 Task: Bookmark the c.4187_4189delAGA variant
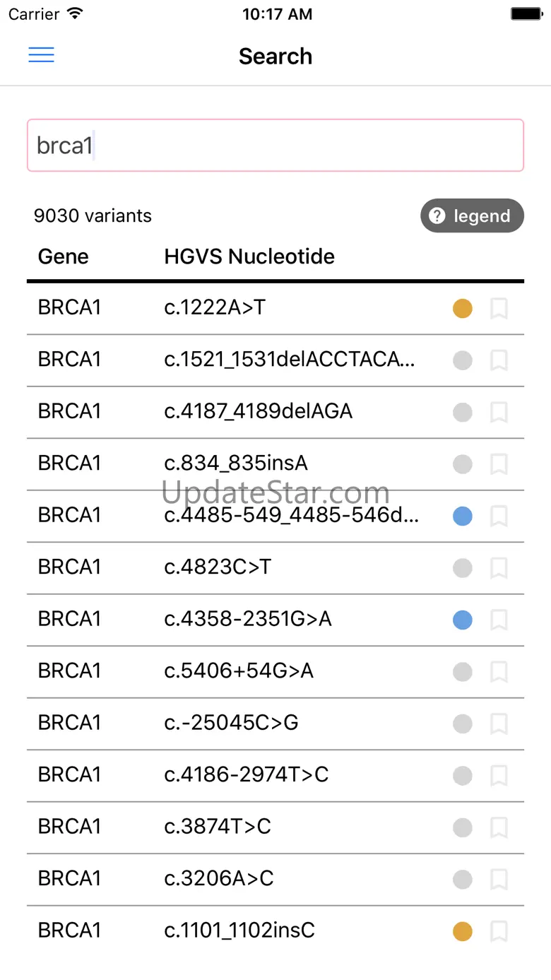(499, 413)
